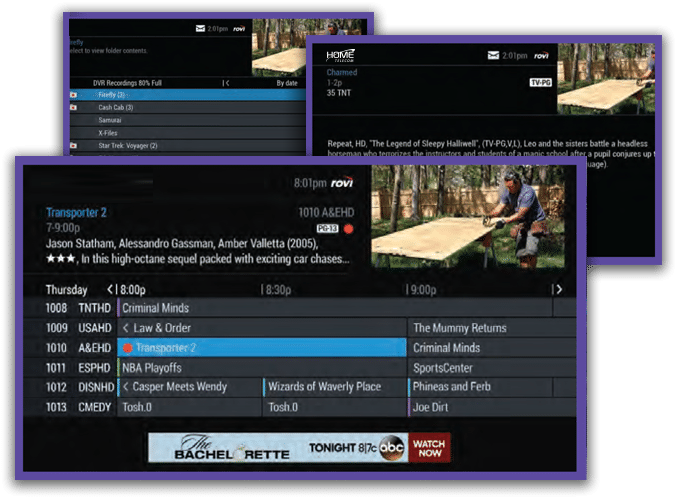The height and width of the screenshot is (498, 677).
Task: Click the Transporter 2 title in info panel
Action: pyautogui.click(x=76, y=213)
